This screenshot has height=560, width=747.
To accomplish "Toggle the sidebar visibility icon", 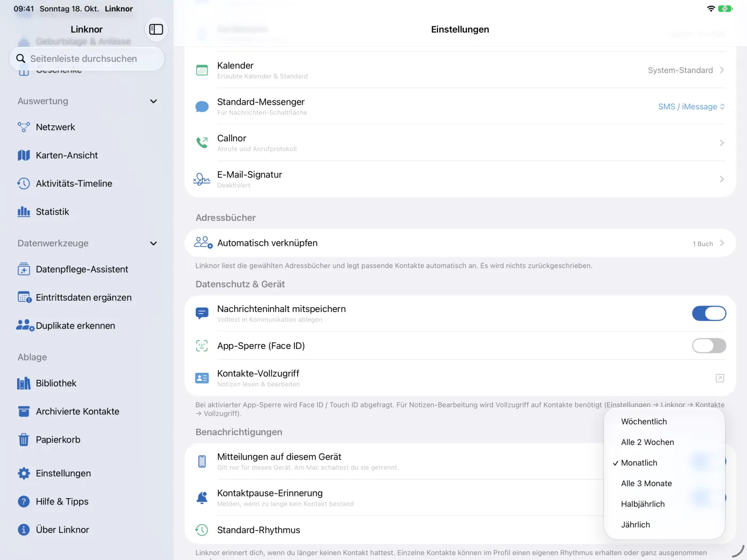I will point(156,29).
